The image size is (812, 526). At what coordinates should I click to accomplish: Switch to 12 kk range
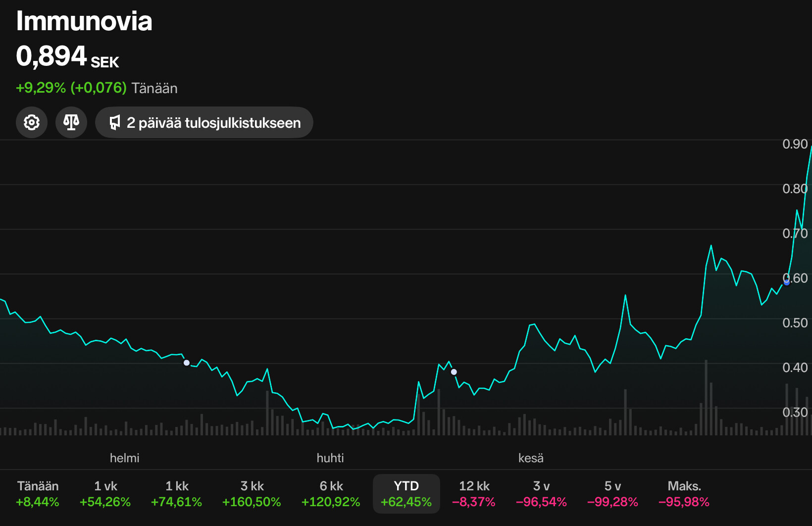pos(474,494)
